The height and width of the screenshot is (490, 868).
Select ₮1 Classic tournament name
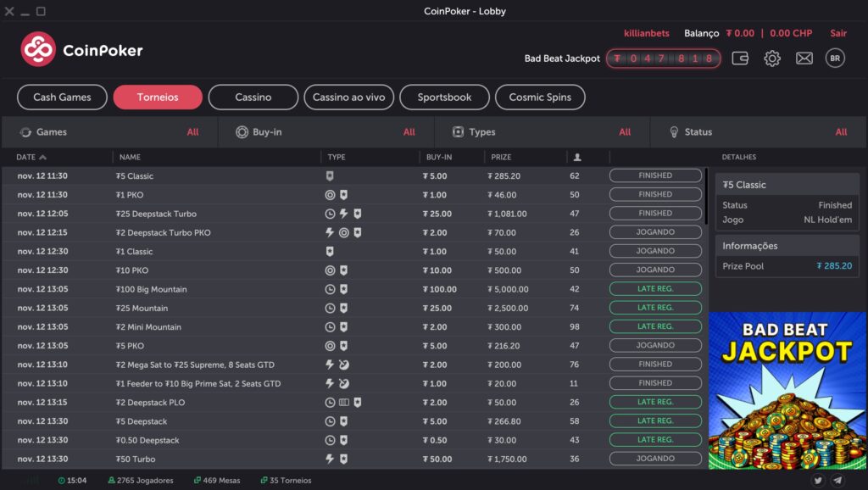[x=135, y=252]
